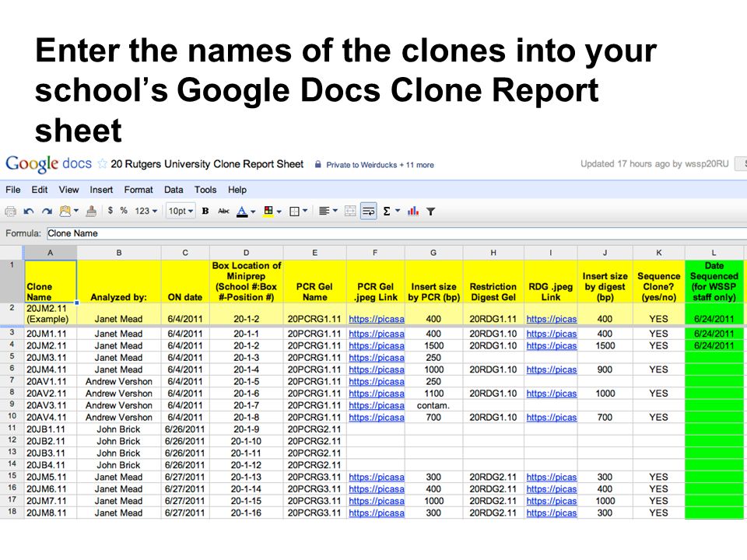Select cell 'contam.'
This screenshot has height=560, width=747.
tap(433, 405)
